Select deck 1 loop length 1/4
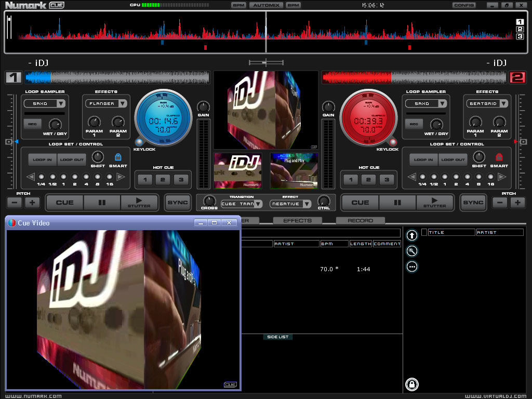The width and height of the screenshot is (532, 399). pyautogui.click(x=41, y=177)
